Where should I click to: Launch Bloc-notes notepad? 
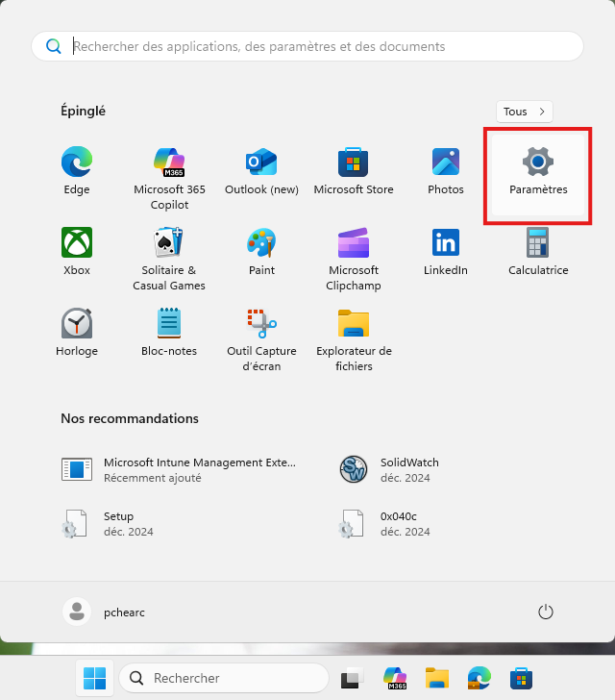tap(169, 333)
